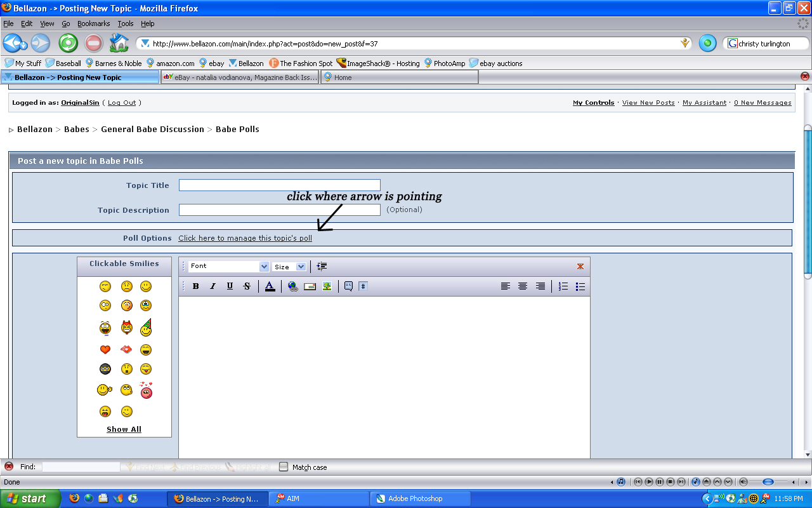
Task: Adjust the volume slider in status bar
Action: (x=768, y=482)
